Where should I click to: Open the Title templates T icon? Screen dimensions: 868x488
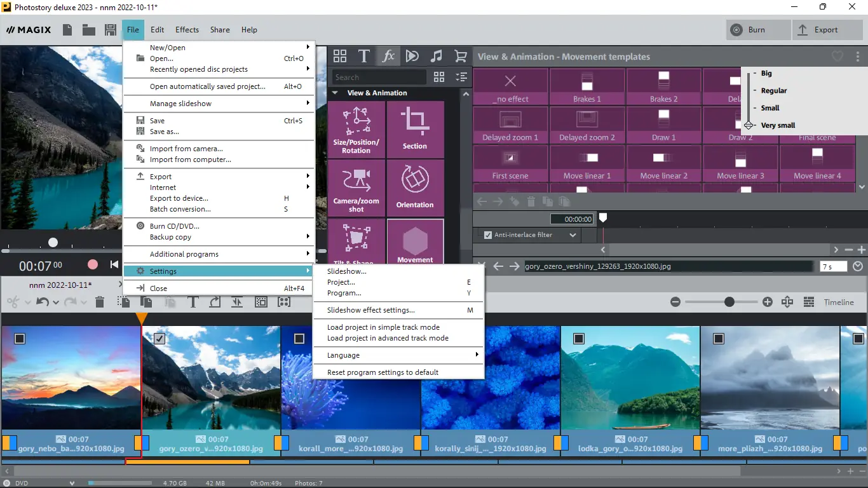click(x=364, y=57)
